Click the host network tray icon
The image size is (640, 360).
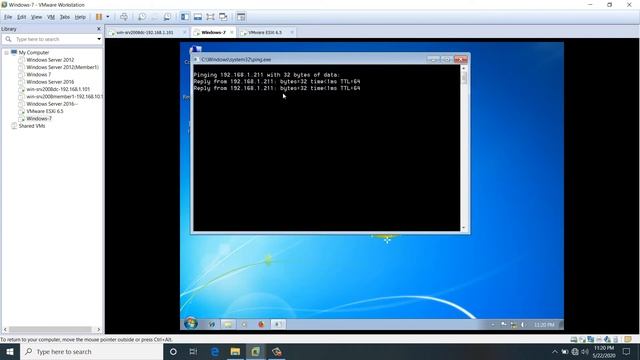[575, 351]
